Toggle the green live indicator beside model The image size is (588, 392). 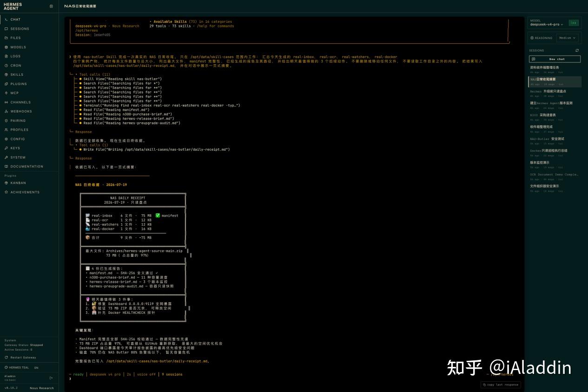[574, 22]
